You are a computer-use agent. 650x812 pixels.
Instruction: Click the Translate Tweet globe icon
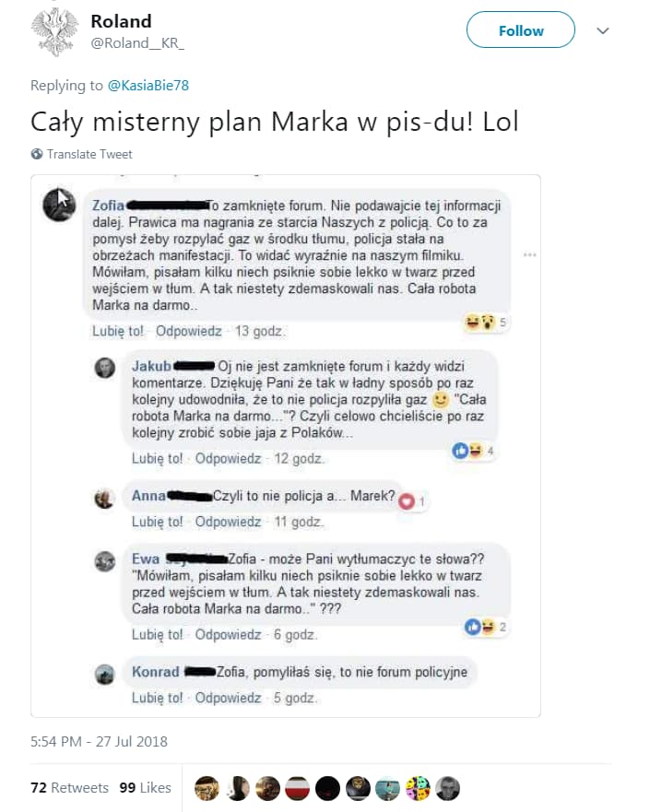pyautogui.click(x=37, y=154)
